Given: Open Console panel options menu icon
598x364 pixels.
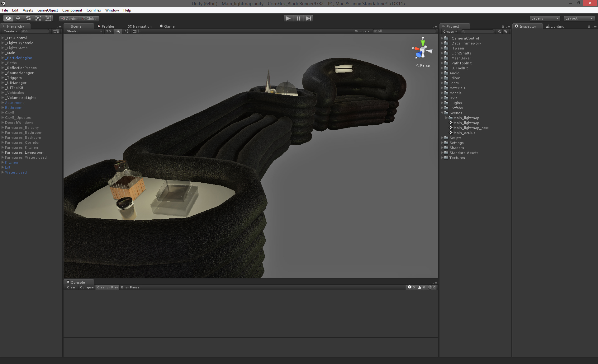Looking at the screenshot, I should pyautogui.click(x=435, y=283).
